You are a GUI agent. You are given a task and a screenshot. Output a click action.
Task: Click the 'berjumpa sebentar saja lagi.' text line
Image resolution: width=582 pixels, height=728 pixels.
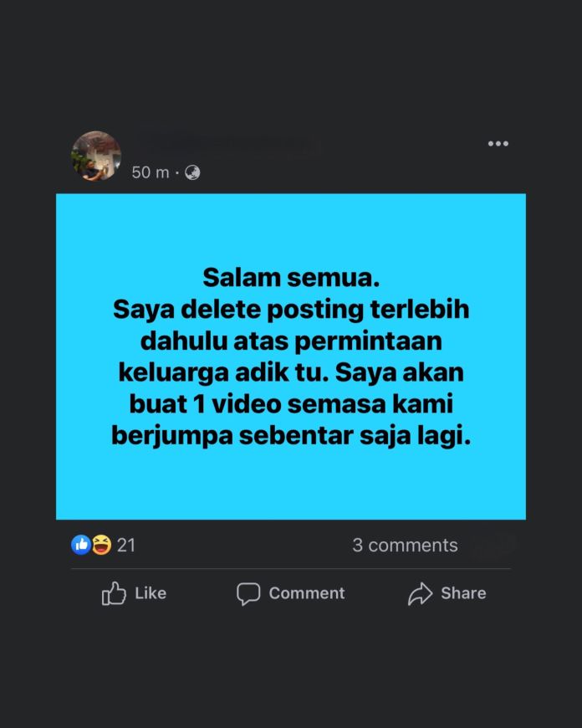(x=291, y=436)
